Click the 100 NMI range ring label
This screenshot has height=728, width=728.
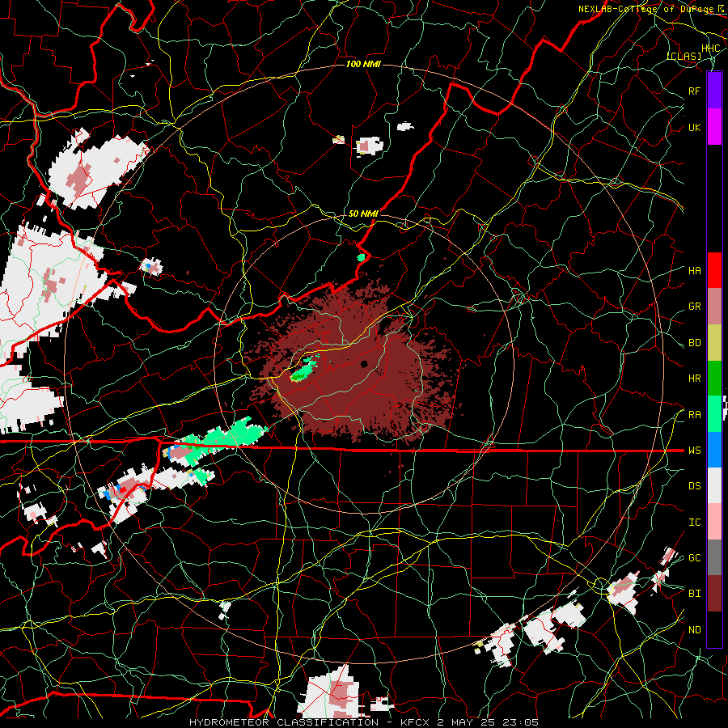tap(363, 64)
